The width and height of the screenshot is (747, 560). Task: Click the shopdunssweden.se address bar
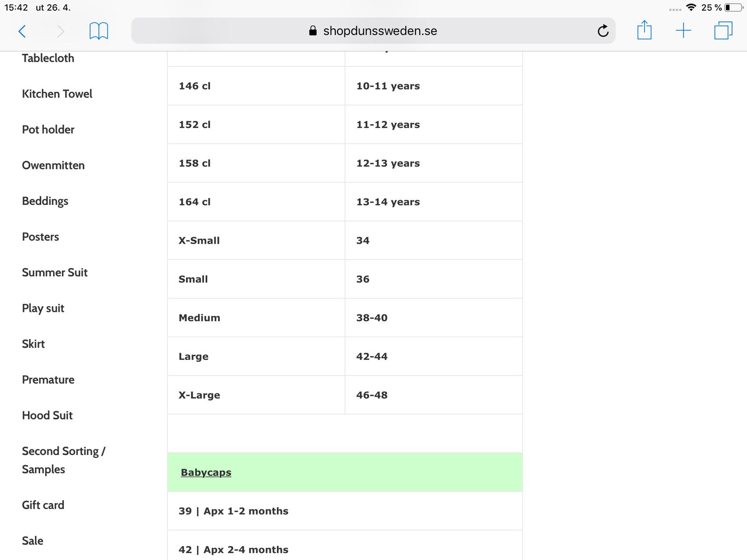click(373, 31)
